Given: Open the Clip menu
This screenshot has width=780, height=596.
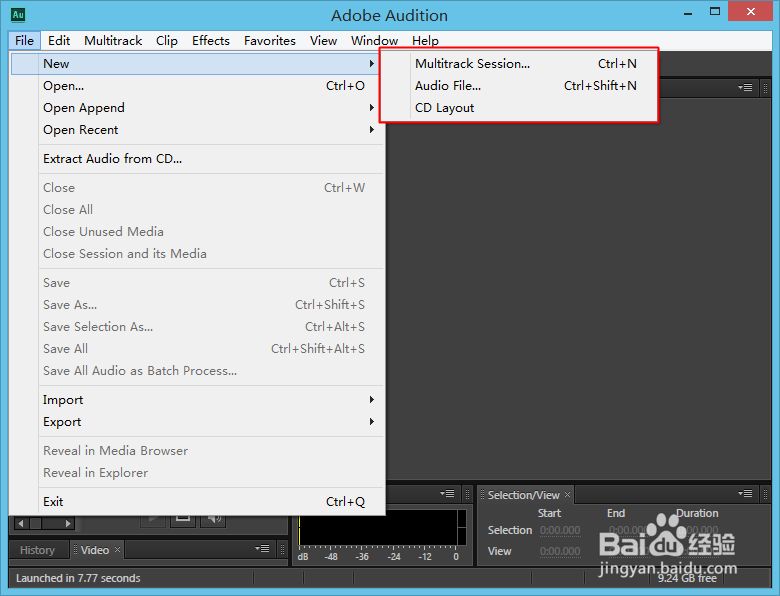Looking at the screenshot, I should coord(167,41).
